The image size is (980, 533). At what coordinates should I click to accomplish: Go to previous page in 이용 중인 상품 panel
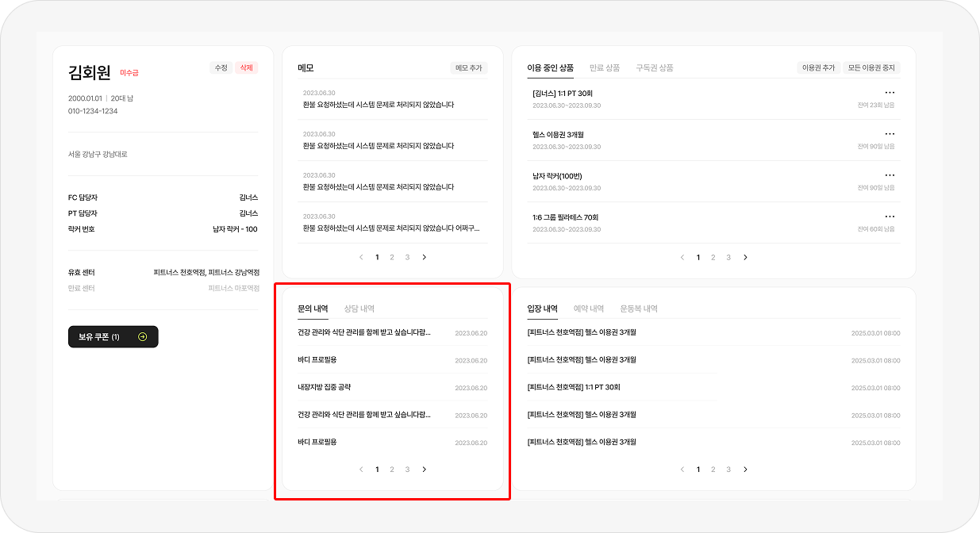[682, 257]
